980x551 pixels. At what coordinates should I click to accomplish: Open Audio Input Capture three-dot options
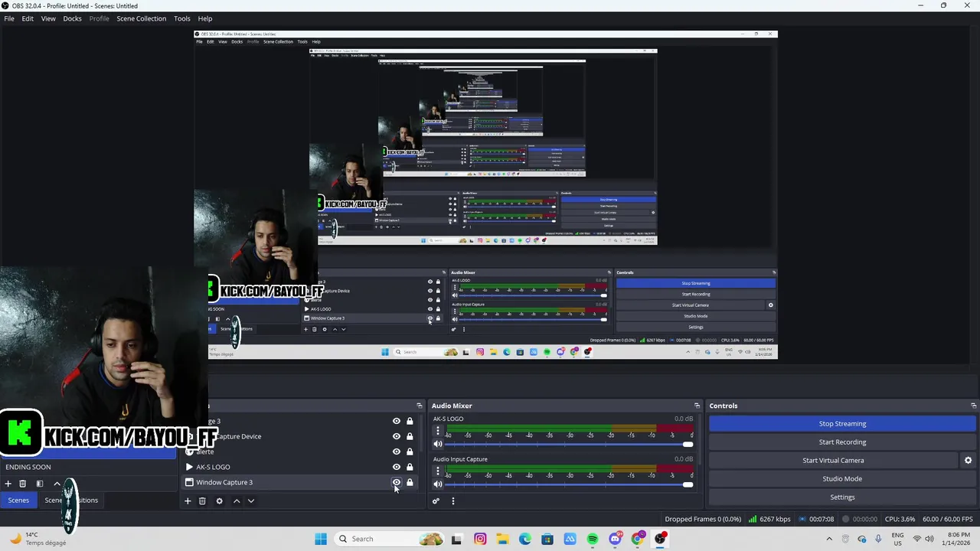pos(438,471)
